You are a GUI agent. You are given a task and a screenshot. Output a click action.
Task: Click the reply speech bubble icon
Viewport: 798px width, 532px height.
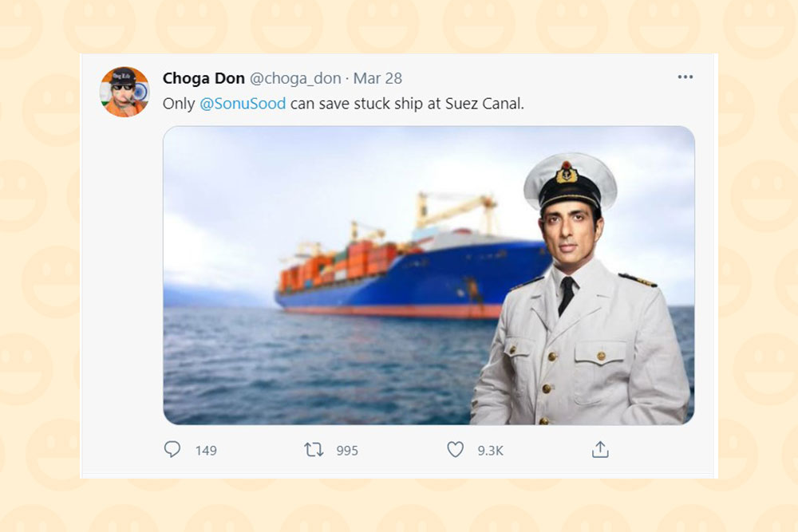pos(172,449)
